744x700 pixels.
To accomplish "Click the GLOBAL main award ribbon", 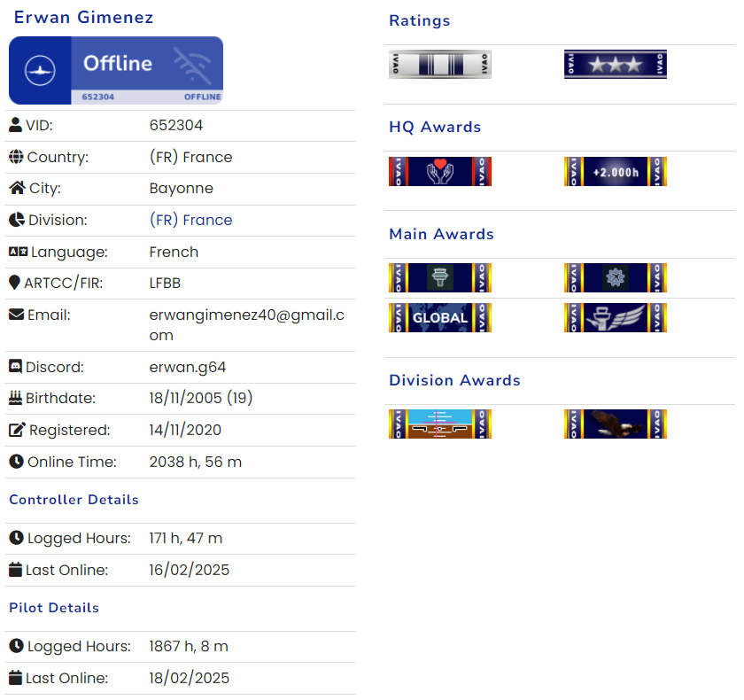I will pos(439,318).
